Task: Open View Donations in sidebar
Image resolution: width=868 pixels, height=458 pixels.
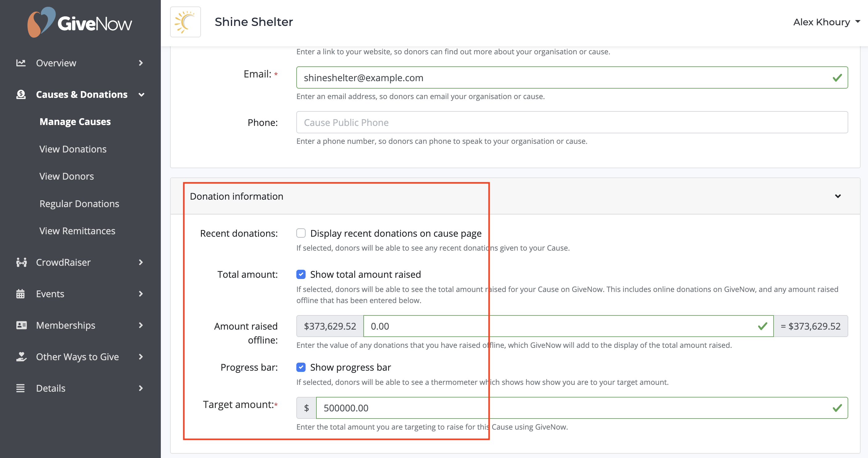Action: 73,149
